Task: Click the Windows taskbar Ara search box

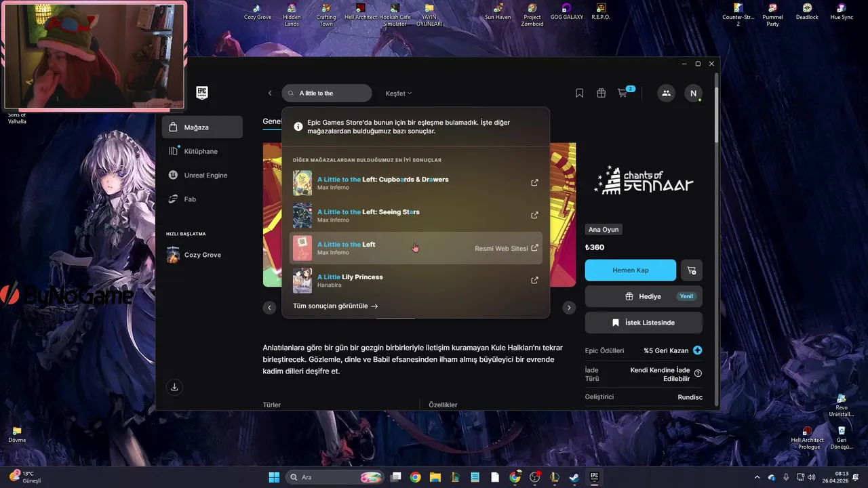Action: [x=335, y=477]
